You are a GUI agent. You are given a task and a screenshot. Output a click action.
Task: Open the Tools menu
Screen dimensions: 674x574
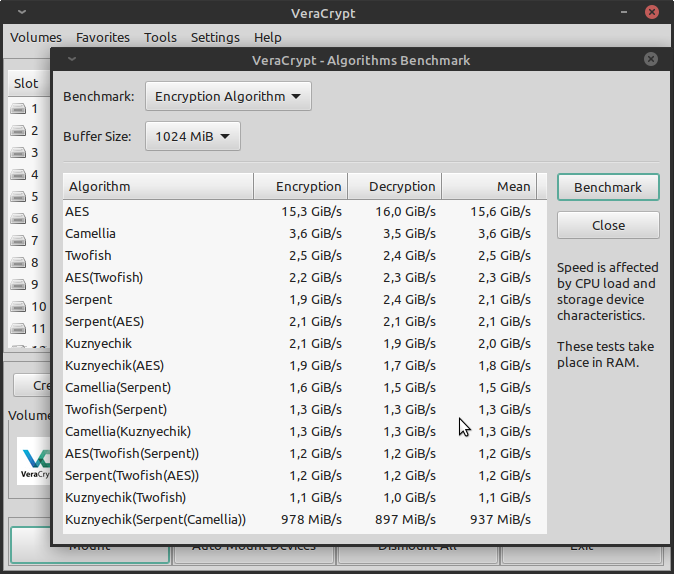pos(160,37)
